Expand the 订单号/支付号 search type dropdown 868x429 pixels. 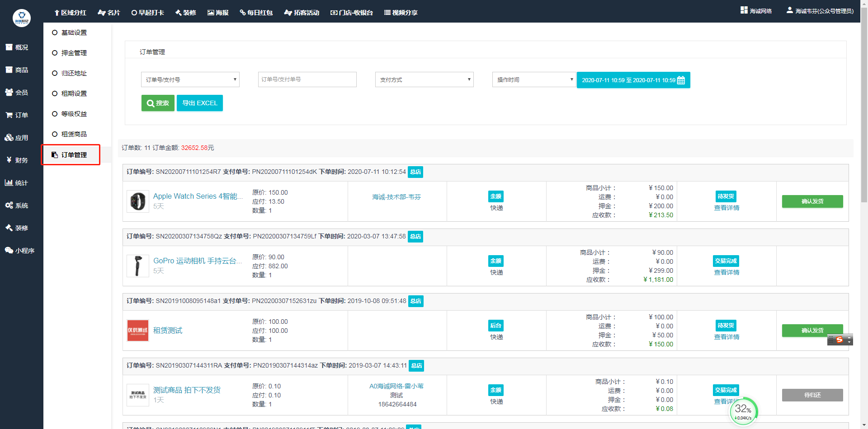pyautogui.click(x=190, y=79)
